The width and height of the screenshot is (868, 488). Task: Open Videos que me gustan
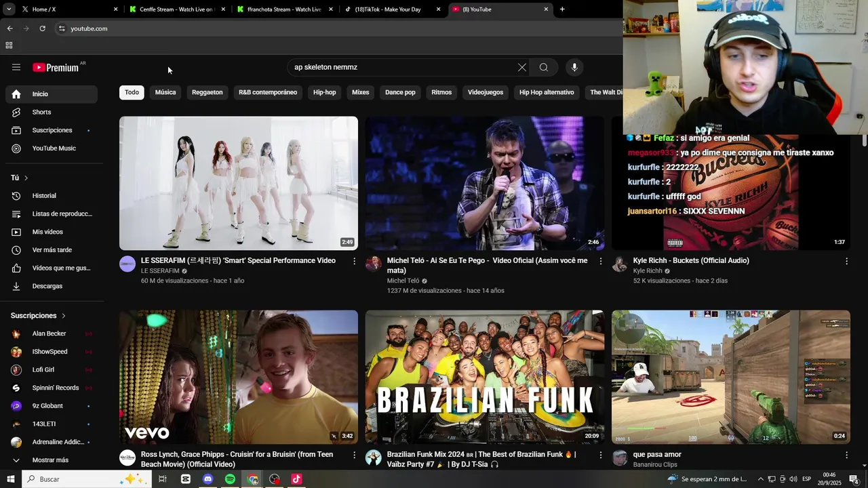click(x=52, y=268)
